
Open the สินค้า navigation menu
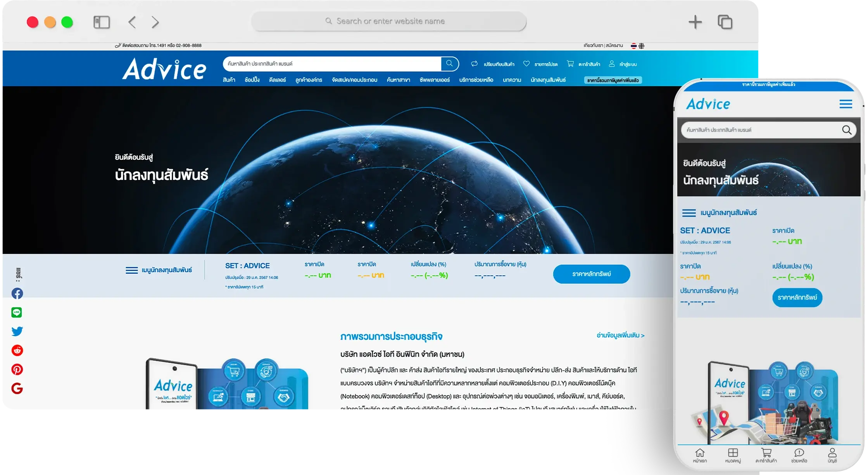click(229, 80)
